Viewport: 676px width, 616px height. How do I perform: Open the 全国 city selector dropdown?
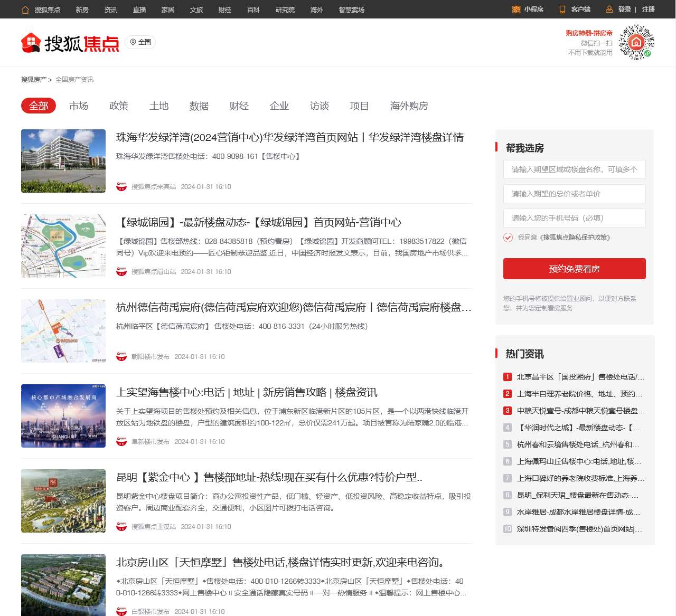point(140,42)
